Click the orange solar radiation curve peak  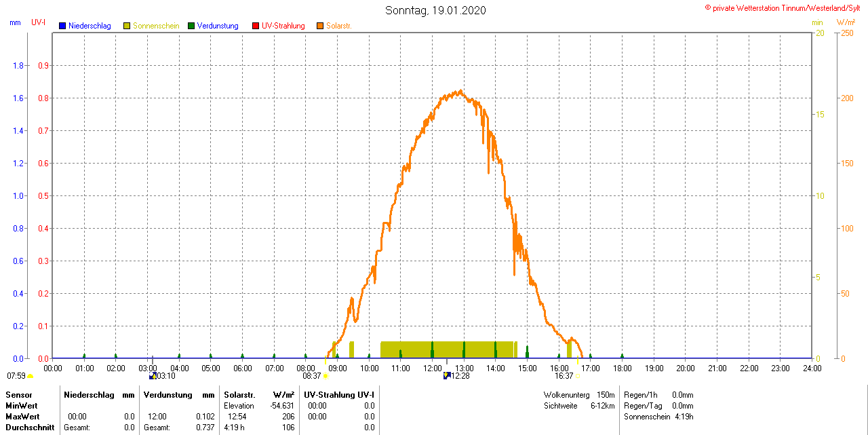click(x=460, y=92)
